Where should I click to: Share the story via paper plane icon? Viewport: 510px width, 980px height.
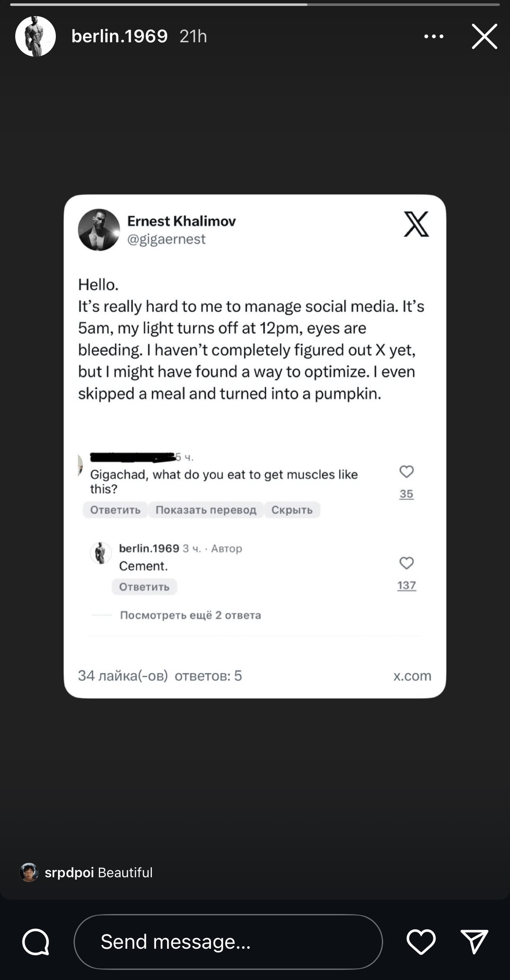pos(474,942)
